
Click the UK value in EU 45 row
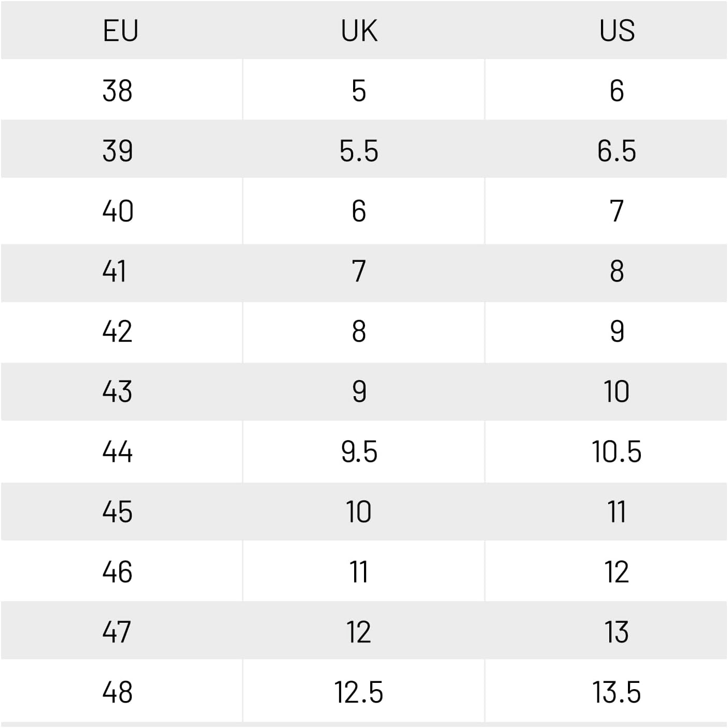(x=359, y=512)
